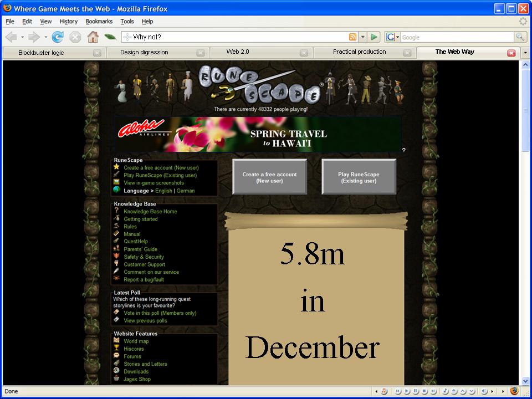Click the page scrollbar down arrow
Image resolution: width=532 pixels, height=399 pixels.
(525, 381)
